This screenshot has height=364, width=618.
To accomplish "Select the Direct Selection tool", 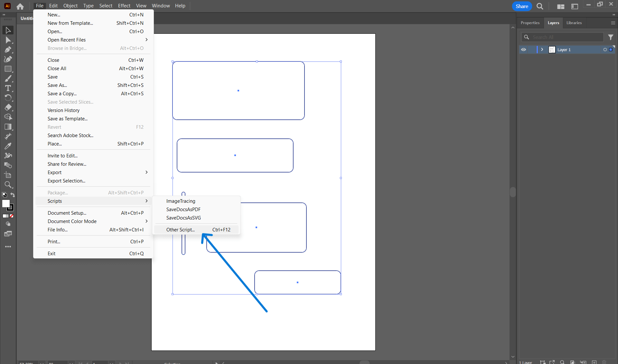I will point(8,40).
